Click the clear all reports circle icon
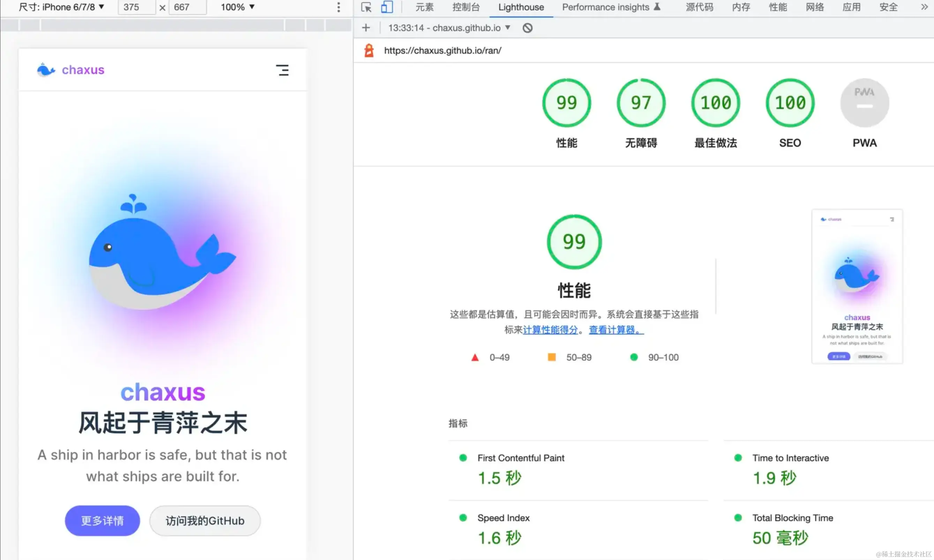934x560 pixels. (527, 28)
